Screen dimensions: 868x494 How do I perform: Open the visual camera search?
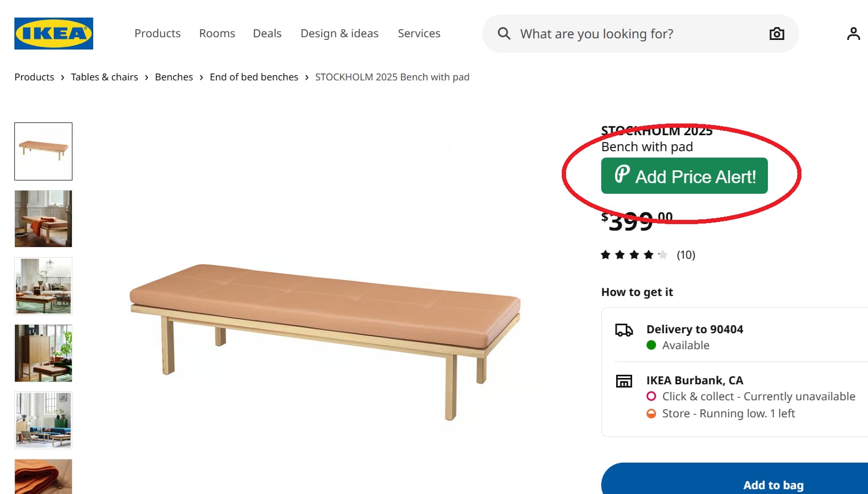point(776,33)
